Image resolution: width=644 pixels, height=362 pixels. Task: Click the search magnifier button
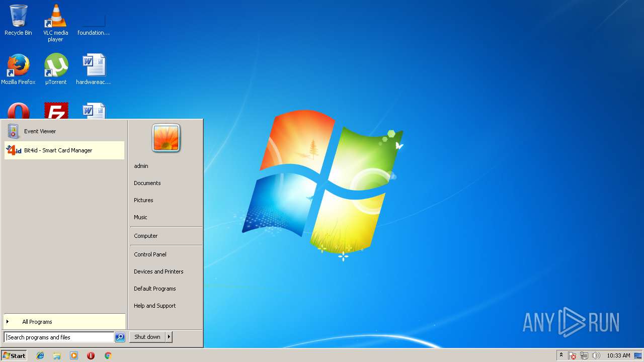[120, 337]
